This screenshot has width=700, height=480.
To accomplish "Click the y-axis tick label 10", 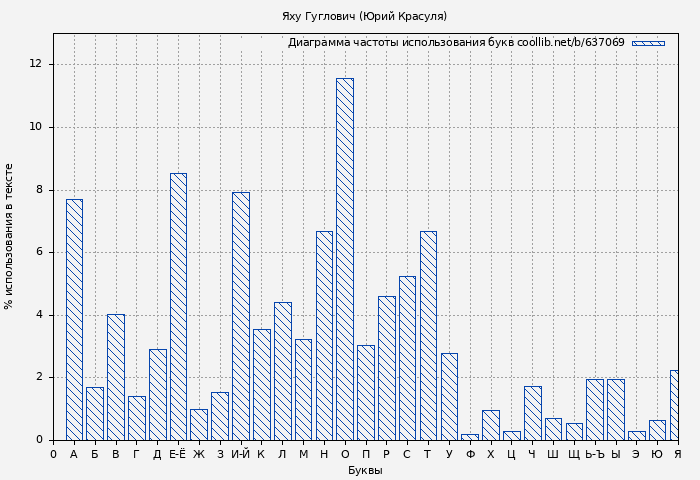I will (36, 127).
